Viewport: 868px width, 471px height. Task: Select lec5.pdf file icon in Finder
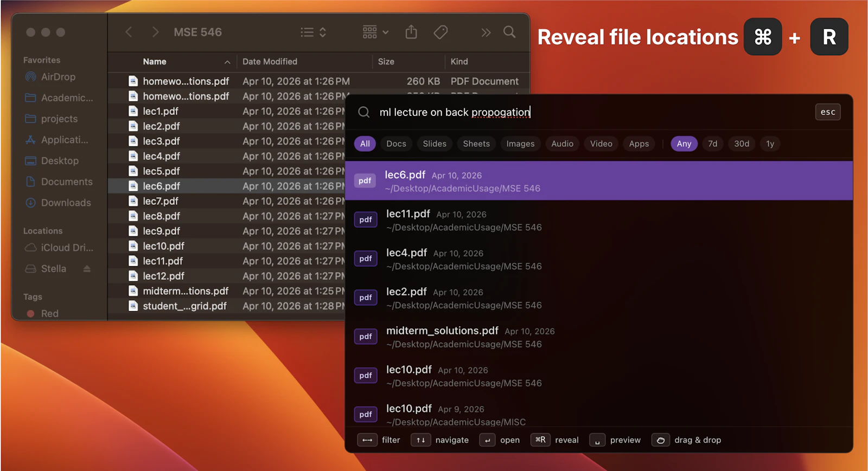click(133, 171)
